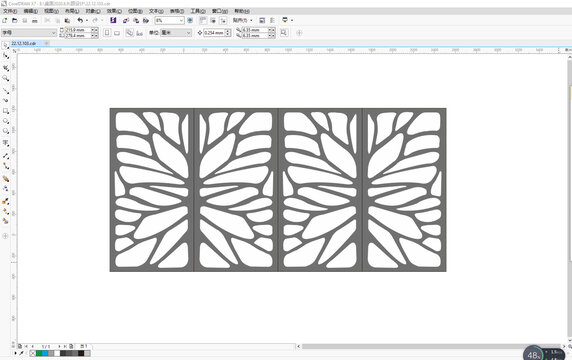572x360 pixels.
Task: Set page to portrait orientation
Action: (x=107, y=33)
